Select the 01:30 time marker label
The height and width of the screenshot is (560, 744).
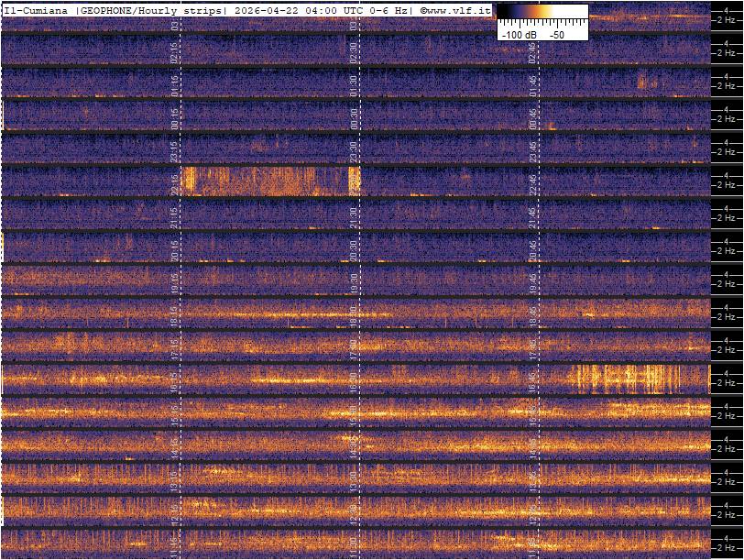point(354,82)
